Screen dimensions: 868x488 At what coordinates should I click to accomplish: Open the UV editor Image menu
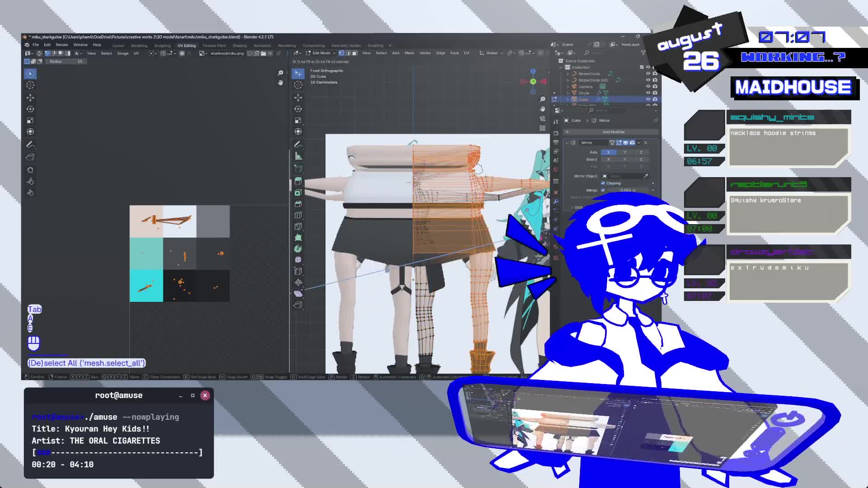click(123, 53)
